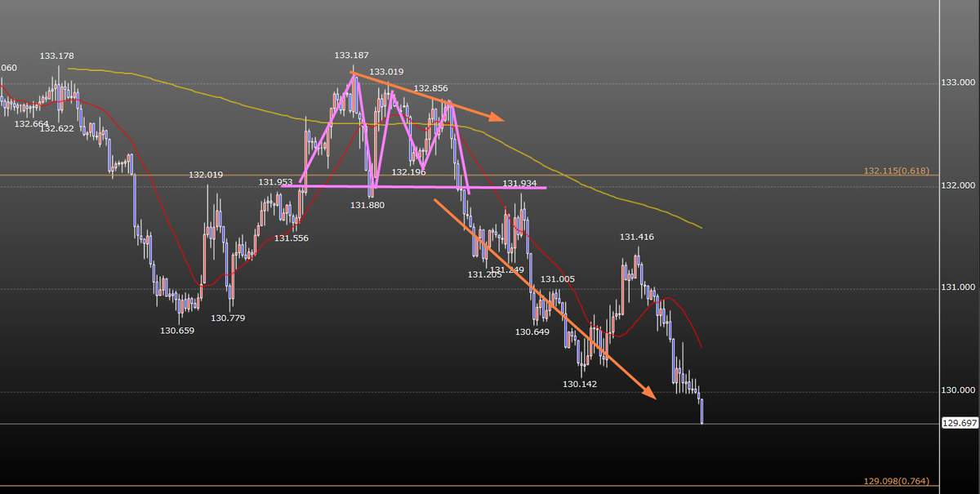Select the 132.000 price axis tick

(959, 185)
